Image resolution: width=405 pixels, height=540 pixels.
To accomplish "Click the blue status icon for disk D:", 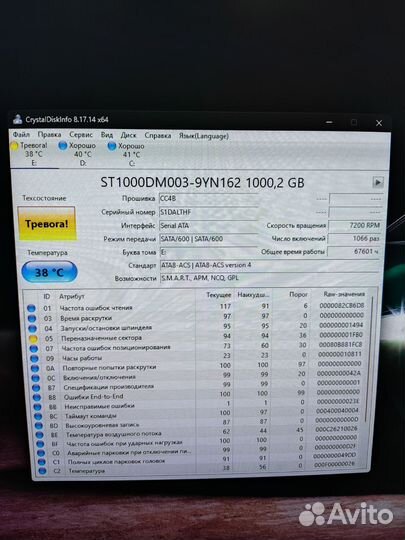I will coord(63,146).
